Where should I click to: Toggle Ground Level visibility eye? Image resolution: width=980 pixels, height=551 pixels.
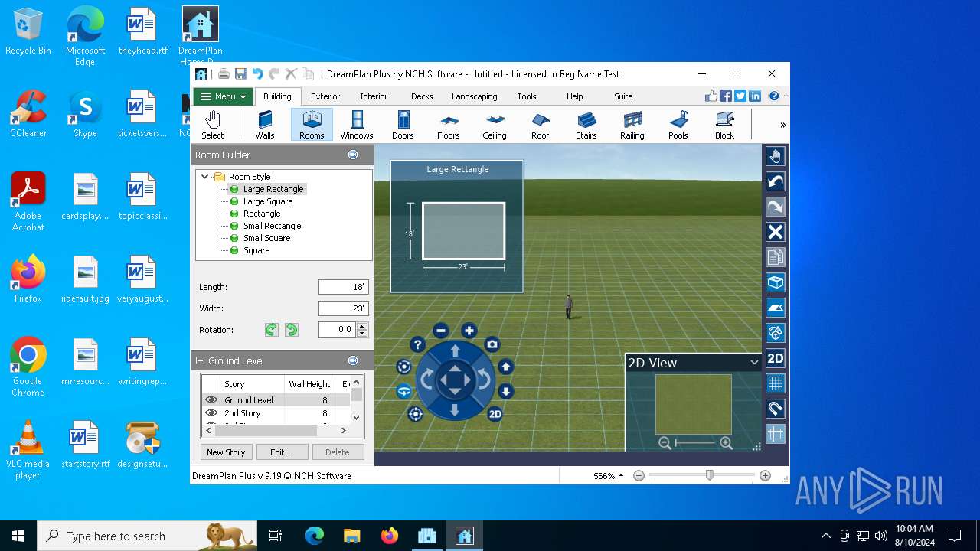click(211, 399)
